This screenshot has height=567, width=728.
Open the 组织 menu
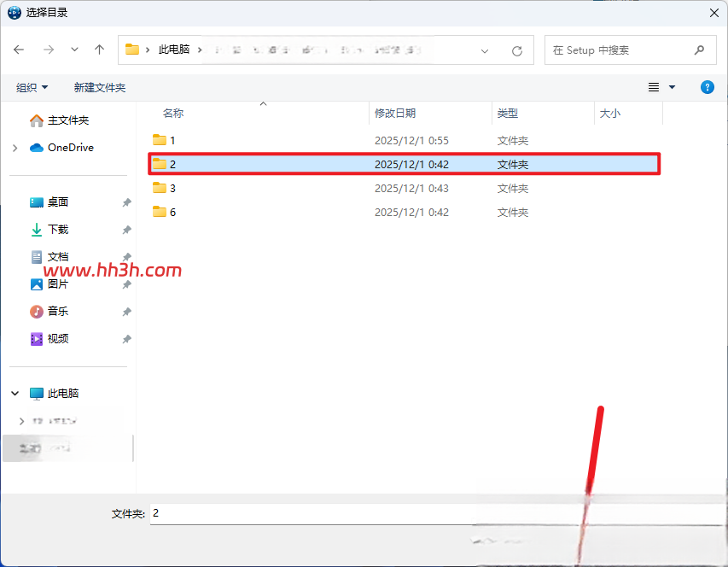[x=32, y=87]
